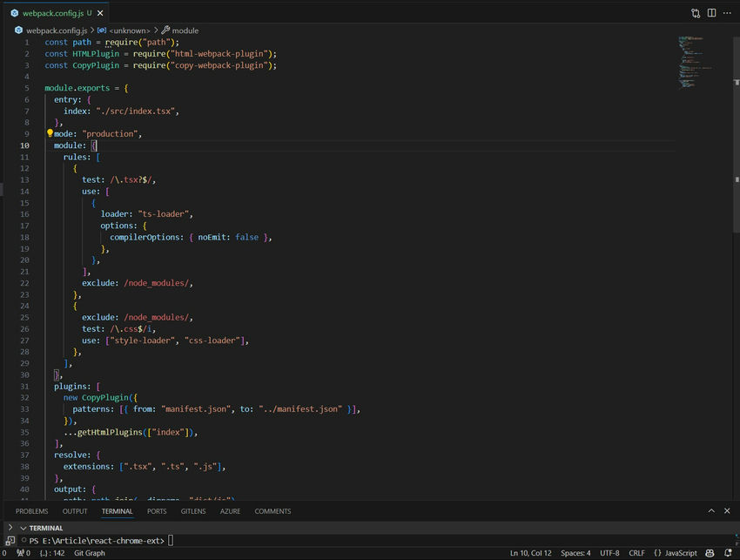Image resolution: width=740 pixels, height=560 pixels.
Task: Switch to the PROBLEMS tab
Action: point(31,511)
